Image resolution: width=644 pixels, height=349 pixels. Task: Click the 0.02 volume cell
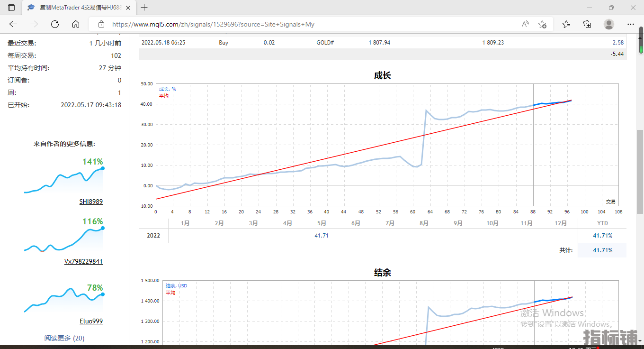point(269,43)
